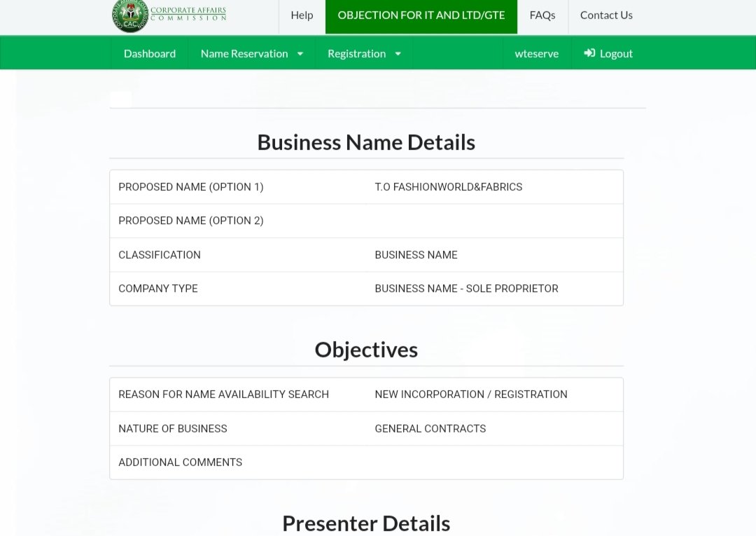Select REASON FOR NAME AVAILABILITY SEARCH label
This screenshot has height=536, width=756.
click(x=224, y=394)
